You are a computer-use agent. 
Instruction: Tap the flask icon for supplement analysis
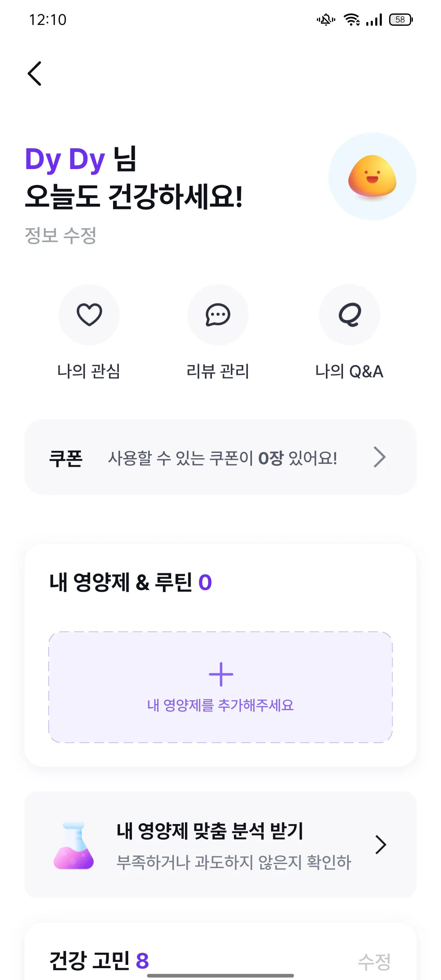tap(73, 845)
